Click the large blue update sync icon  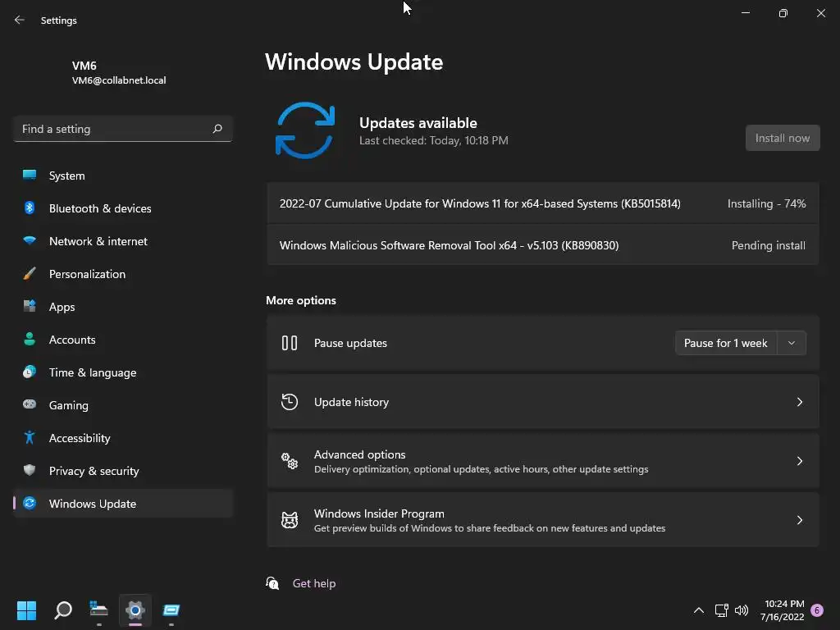[x=305, y=130]
